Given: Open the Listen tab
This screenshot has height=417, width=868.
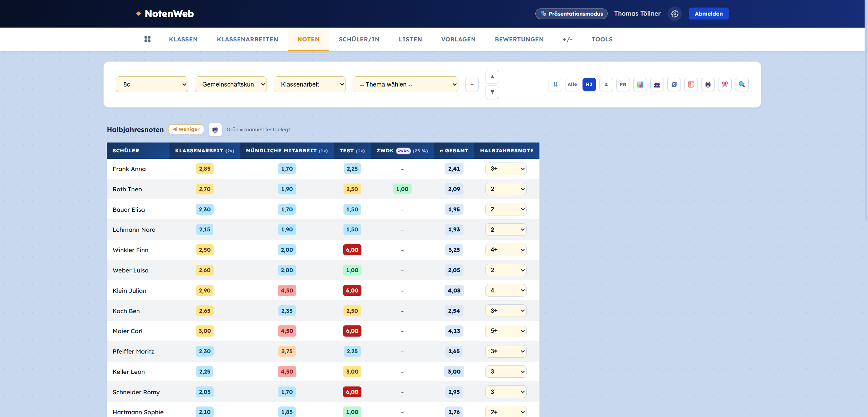Looking at the screenshot, I should coord(410,39).
